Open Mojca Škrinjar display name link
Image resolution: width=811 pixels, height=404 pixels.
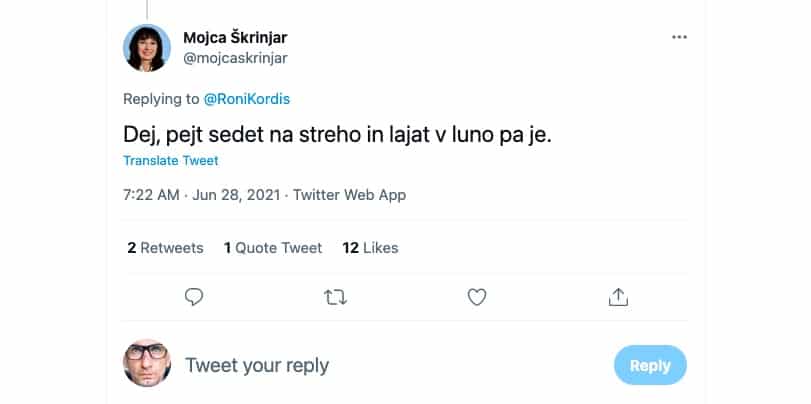(235, 37)
